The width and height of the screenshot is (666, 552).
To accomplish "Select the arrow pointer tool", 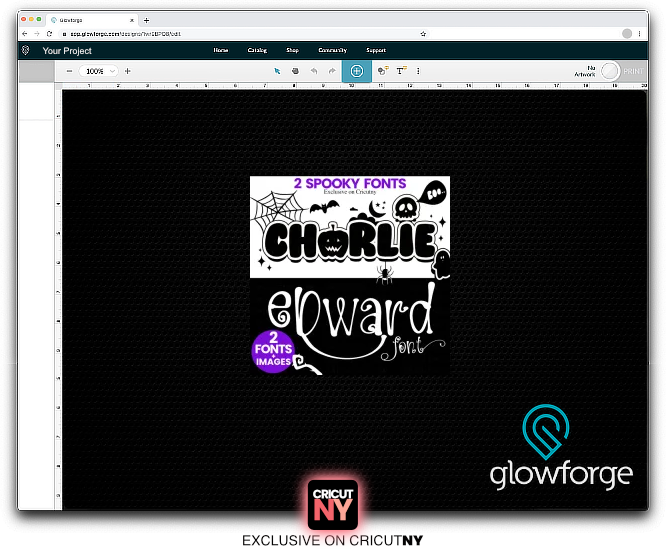I will 277,71.
